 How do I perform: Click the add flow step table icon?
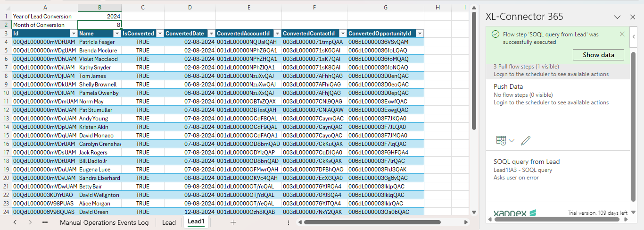click(501, 140)
